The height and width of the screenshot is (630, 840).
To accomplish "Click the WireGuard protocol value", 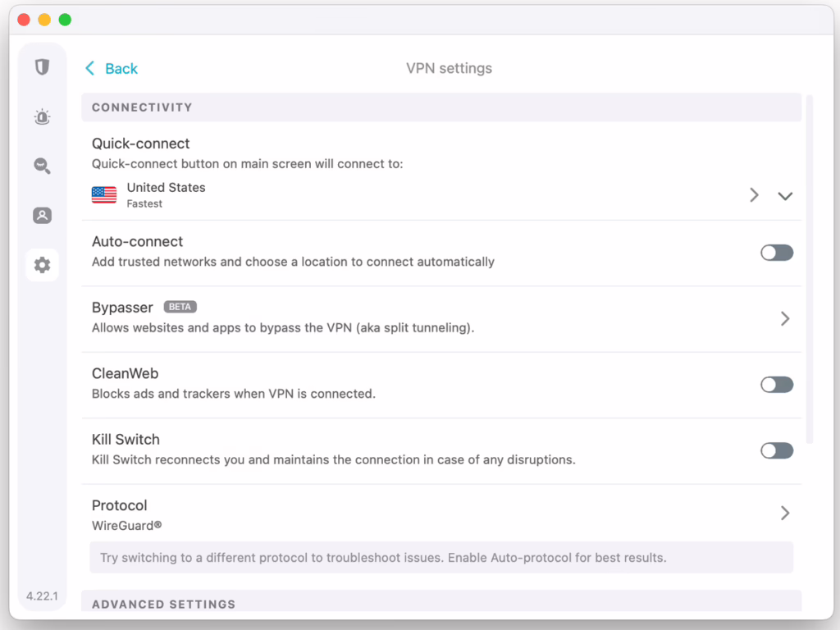I will coord(127,526).
